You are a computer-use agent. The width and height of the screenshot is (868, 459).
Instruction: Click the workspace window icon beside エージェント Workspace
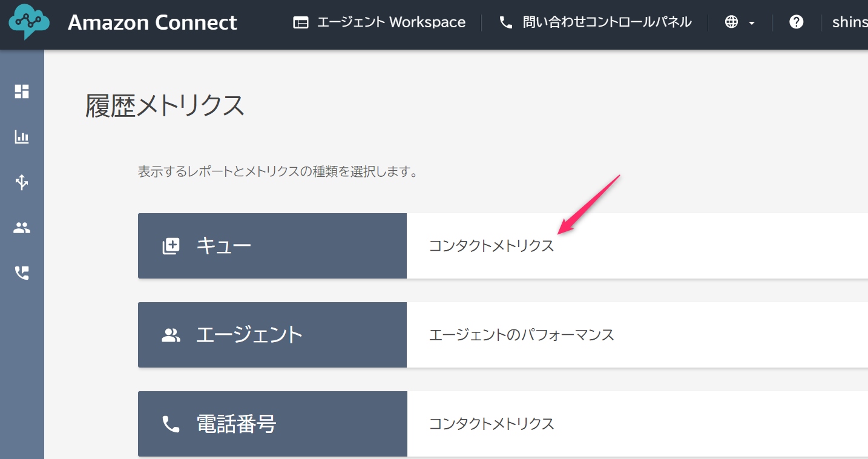click(300, 23)
